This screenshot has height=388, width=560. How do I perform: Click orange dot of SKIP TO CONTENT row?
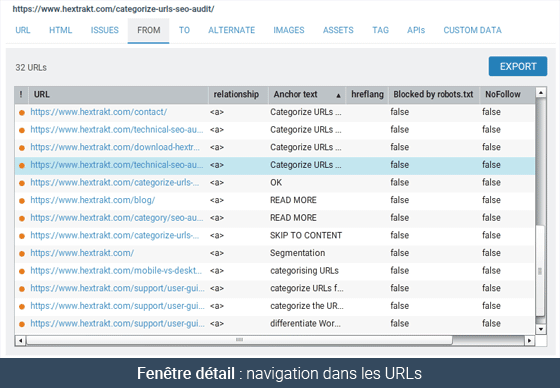[x=22, y=236]
